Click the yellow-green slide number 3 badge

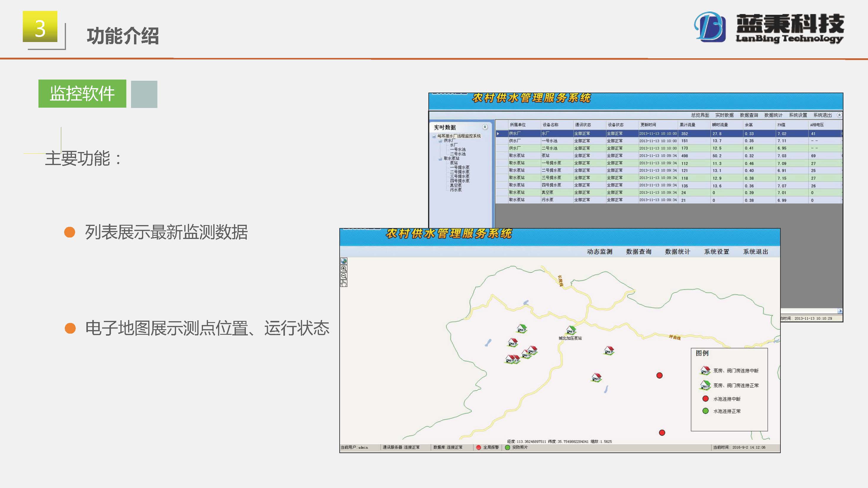click(40, 27)
